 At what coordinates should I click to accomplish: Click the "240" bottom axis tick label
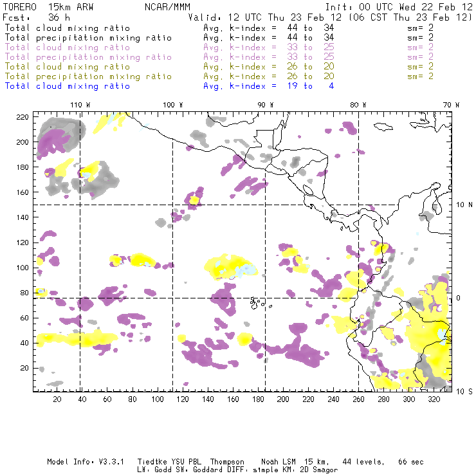click(x=333, y=399)
